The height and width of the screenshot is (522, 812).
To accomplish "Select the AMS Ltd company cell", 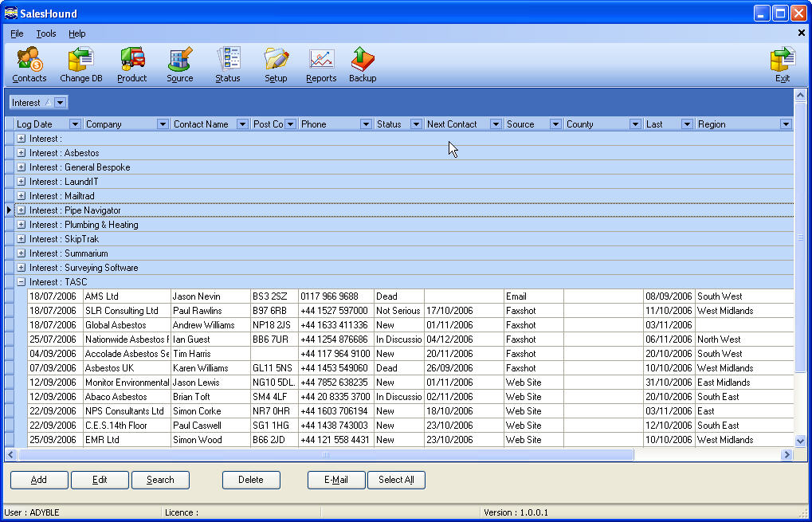I will point(127,296).
